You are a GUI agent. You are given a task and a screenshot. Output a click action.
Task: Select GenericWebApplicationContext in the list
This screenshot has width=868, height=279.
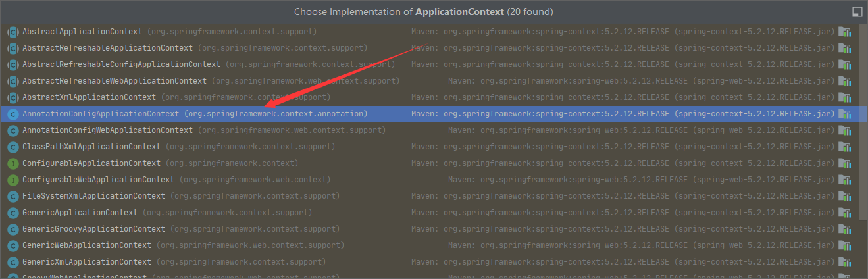(87, 245)
